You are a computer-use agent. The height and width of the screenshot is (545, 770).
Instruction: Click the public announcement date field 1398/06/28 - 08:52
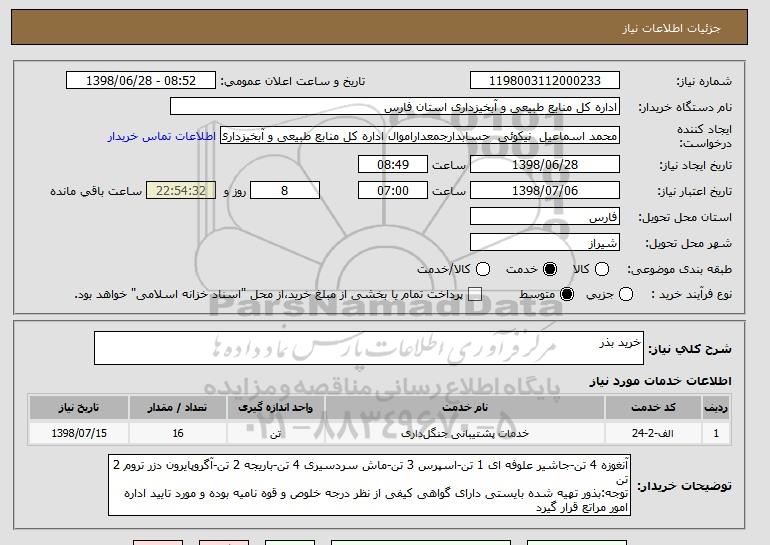point(141,81)
